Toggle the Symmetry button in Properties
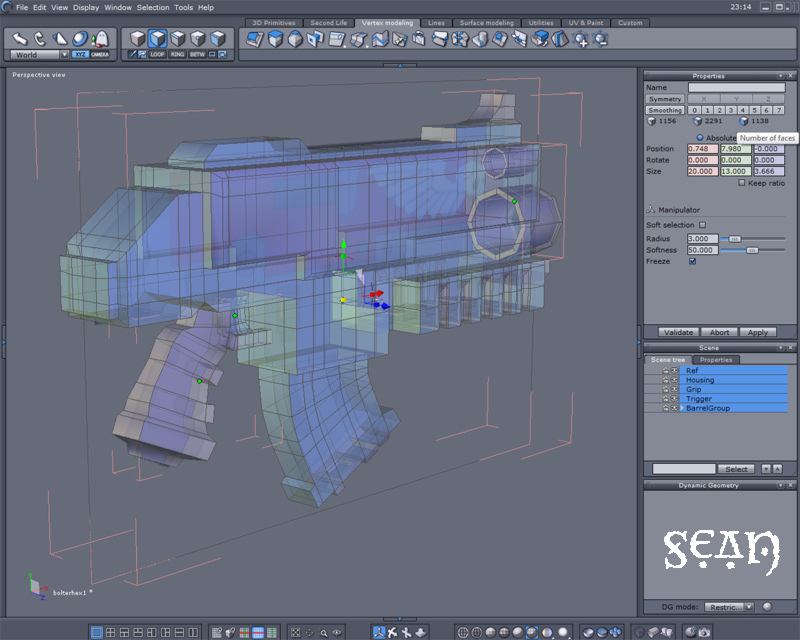 665,99
